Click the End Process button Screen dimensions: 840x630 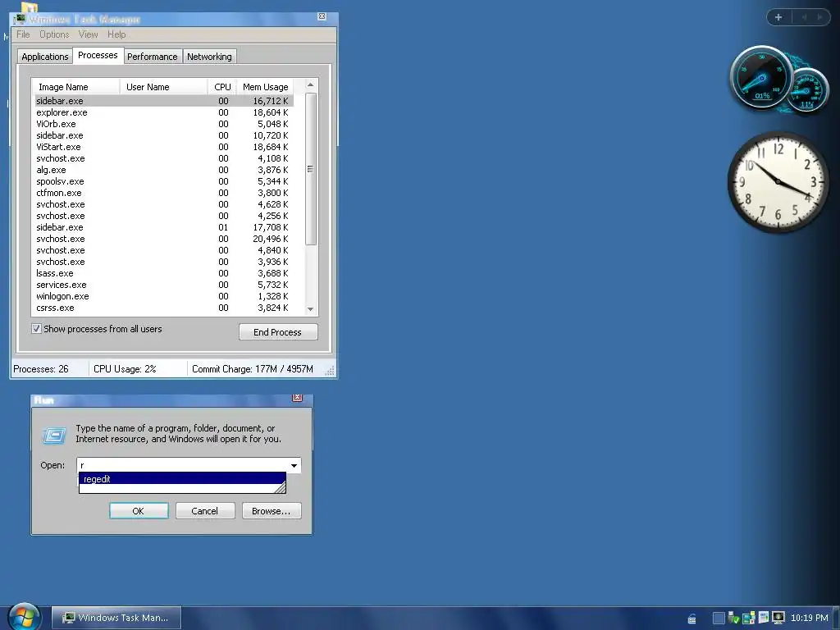pos(278,332)
